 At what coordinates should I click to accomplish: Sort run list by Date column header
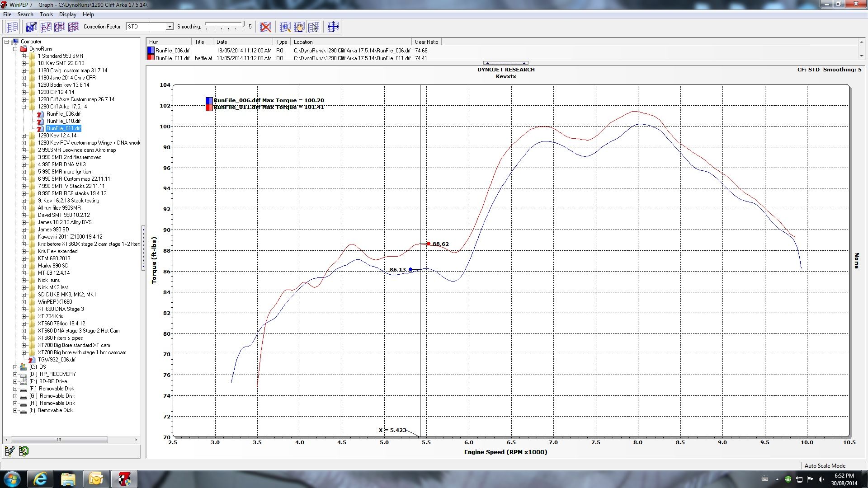[x=243, y=42]
